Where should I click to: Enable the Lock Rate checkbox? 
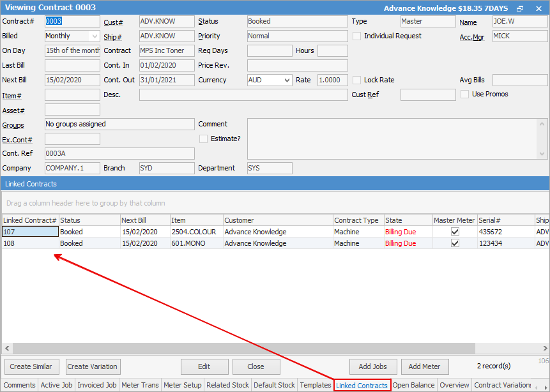pos(356,80)
